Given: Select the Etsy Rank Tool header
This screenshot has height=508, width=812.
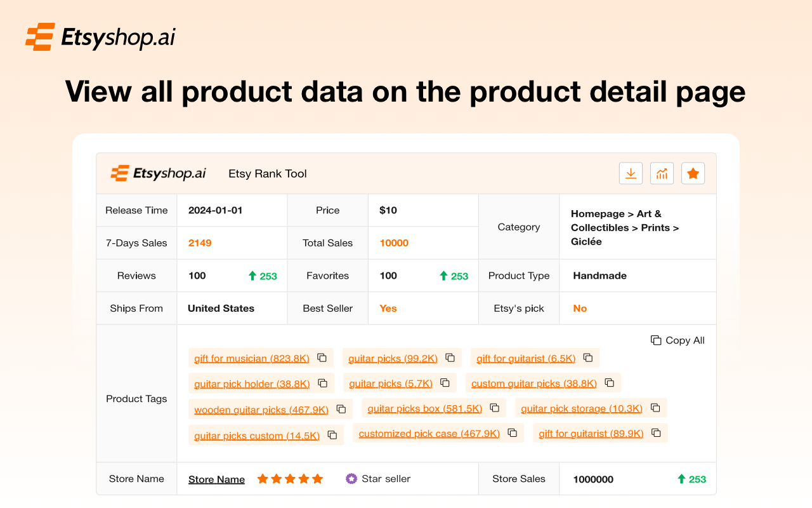Looking at the screenshot, I should coord(267,173).
